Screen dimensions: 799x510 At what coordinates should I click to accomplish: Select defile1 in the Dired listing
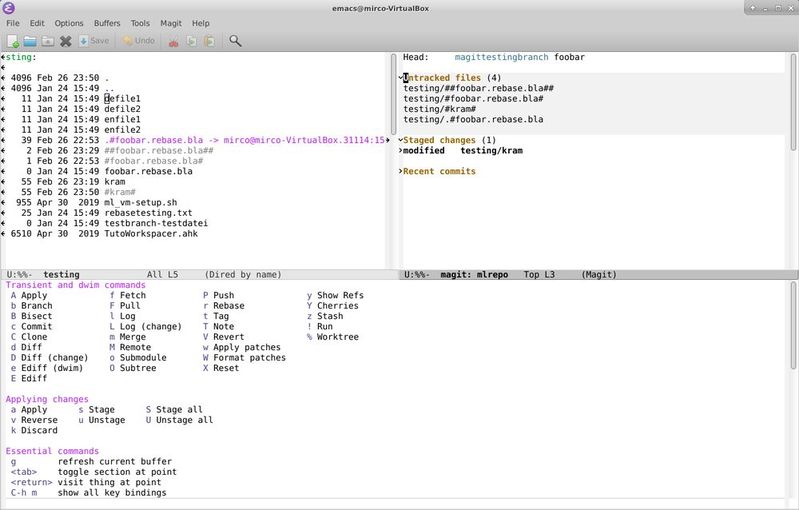pos(122,99)
